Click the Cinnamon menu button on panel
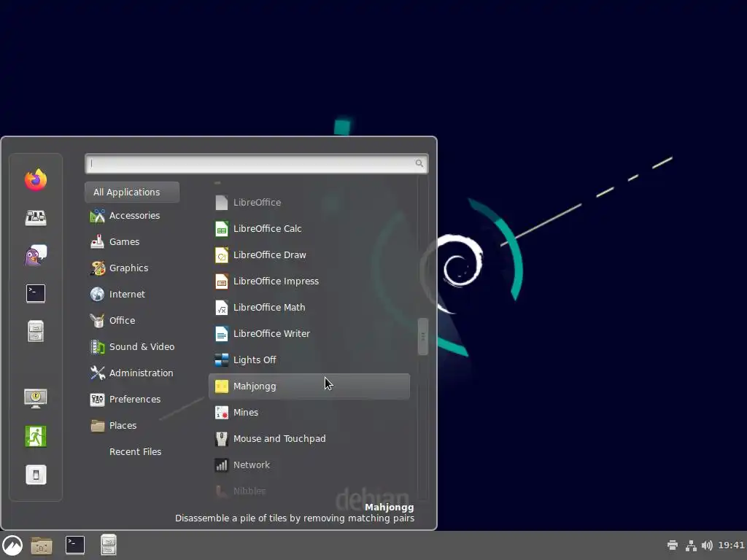Image resolution: width=747 pixels, height=560 pixels. [x=12, y=545]
